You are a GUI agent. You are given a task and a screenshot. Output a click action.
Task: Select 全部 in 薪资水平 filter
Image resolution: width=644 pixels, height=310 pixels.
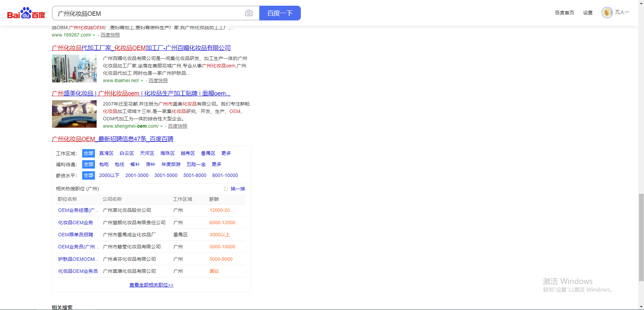click(89, 176)
